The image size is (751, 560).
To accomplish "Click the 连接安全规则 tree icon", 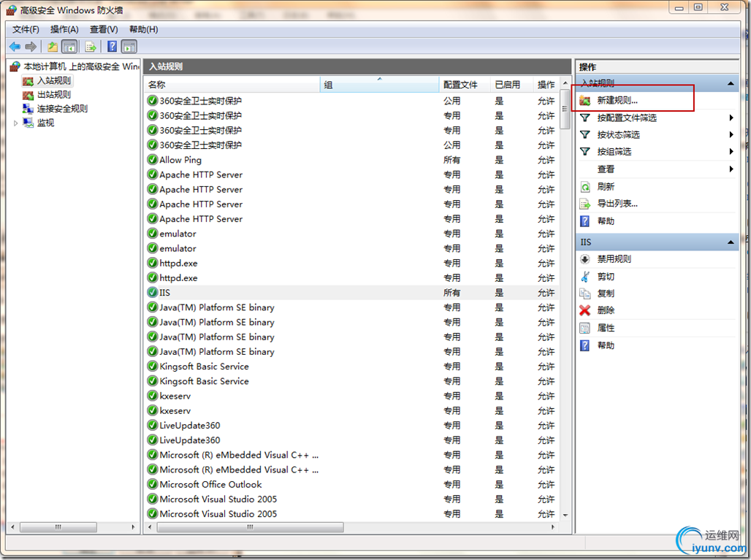I will tap(28, 109).
